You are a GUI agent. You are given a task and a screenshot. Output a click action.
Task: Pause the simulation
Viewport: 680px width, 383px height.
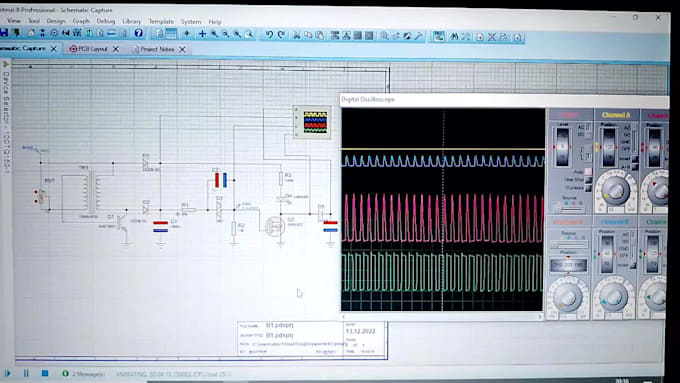[26, 373]
